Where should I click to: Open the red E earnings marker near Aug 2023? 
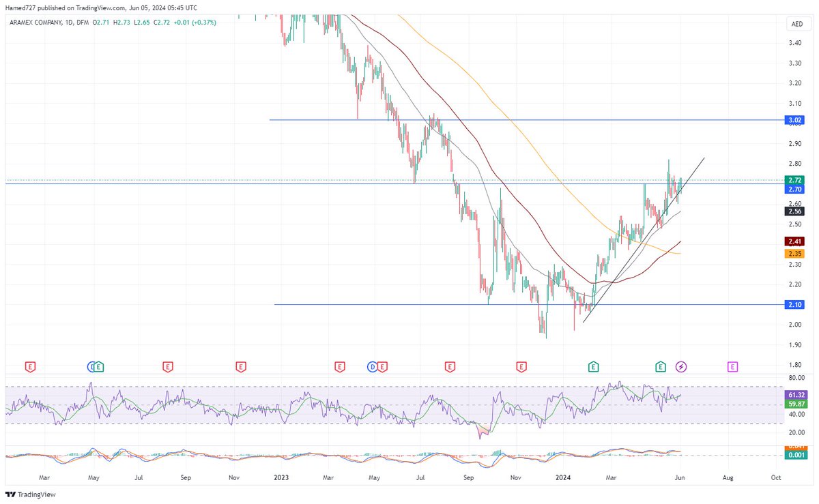click(450, 367)
